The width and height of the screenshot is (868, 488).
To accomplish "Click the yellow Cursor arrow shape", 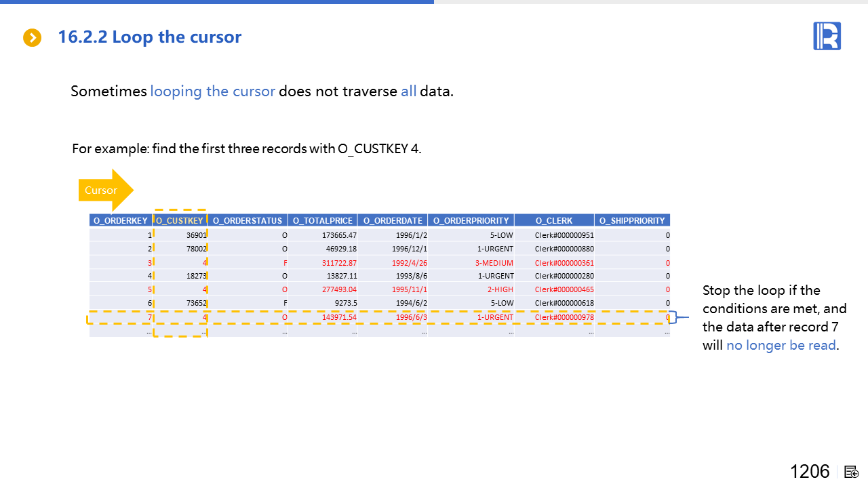I will click(105, 190).
